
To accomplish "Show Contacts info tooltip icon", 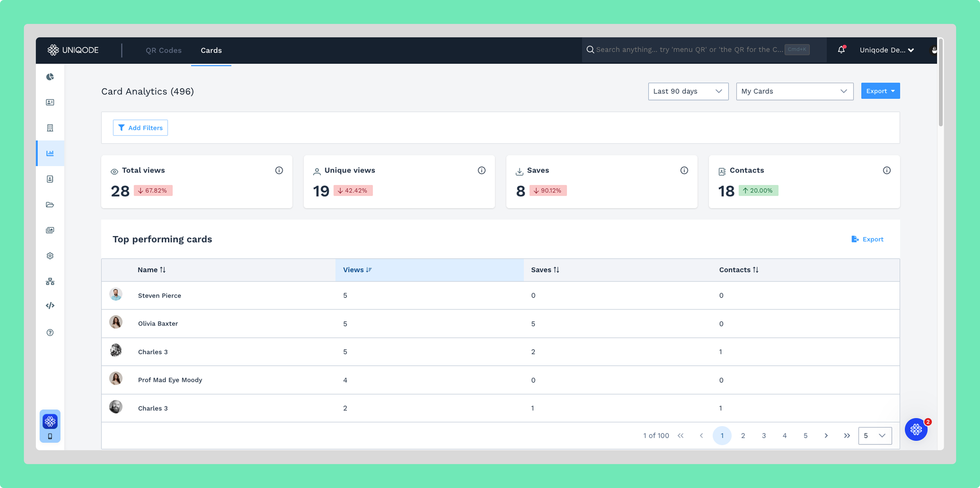I will click(886, 170).
